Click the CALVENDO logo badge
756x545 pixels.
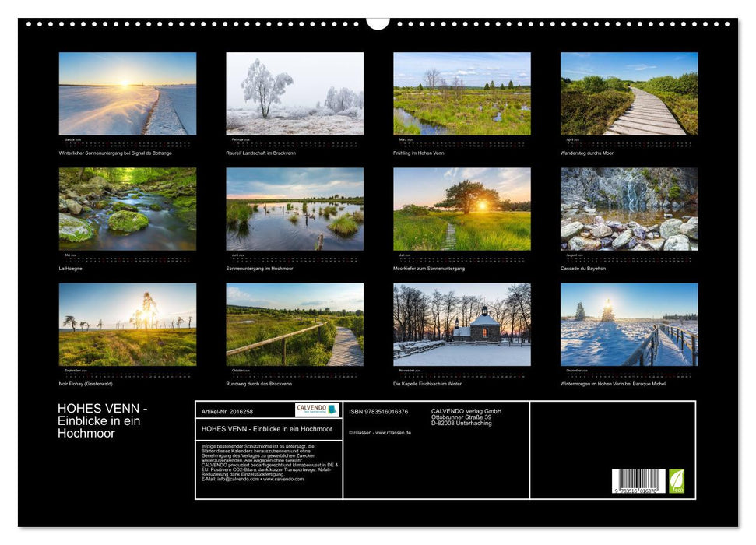(317, 410)
